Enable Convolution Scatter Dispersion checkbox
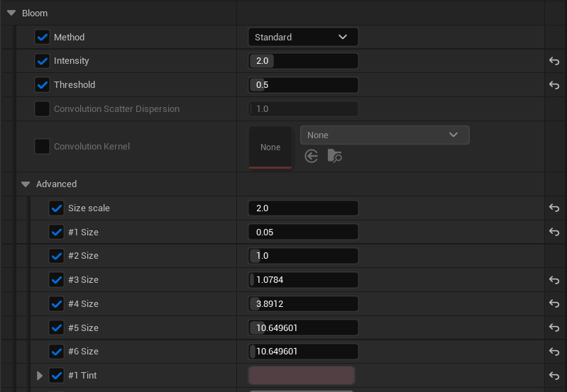This screenshot has width=567, height=392. tap(43, 108)
